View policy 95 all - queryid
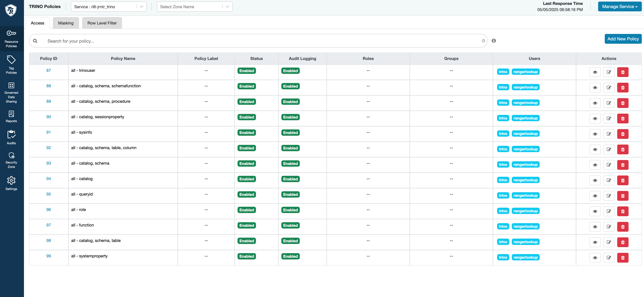The image size is (644, 297). click(595, 196)
